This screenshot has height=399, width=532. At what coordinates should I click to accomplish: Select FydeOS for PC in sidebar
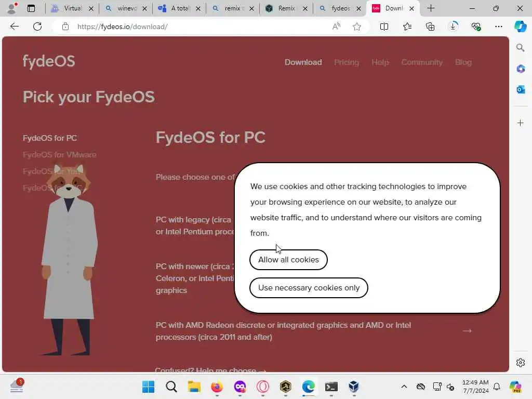pyautogui.click(x=50, y=138)
